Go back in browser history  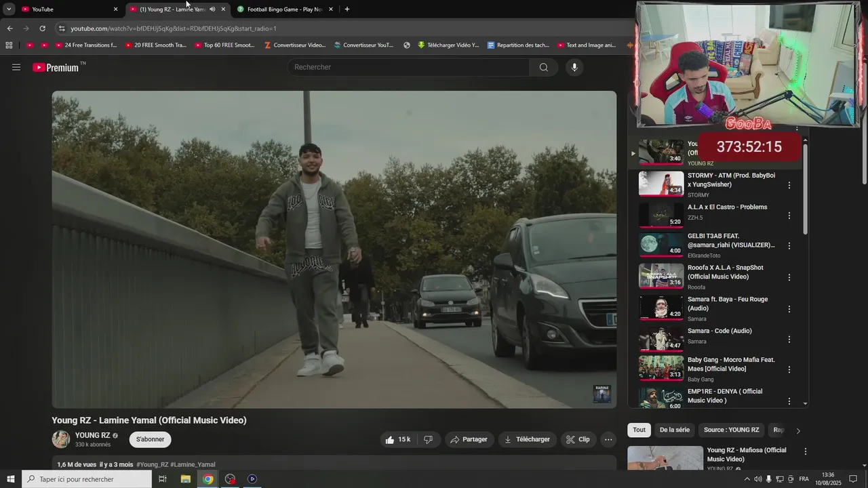tap(9, 28)
